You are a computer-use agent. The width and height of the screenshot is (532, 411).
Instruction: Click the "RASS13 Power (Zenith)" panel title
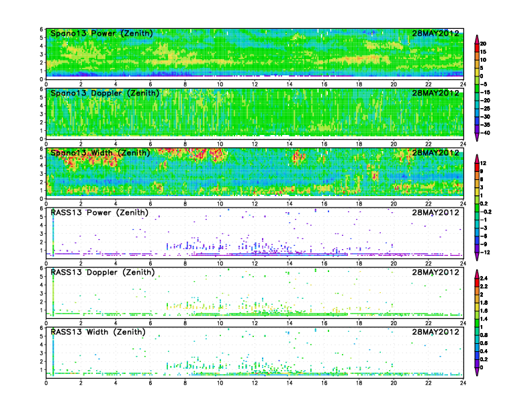click(x=99, y=213)
